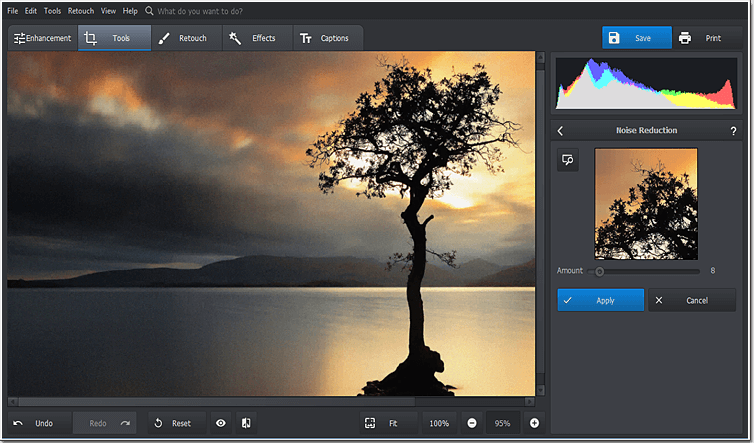
Task: Open the File menu
Action: (13, 11)
